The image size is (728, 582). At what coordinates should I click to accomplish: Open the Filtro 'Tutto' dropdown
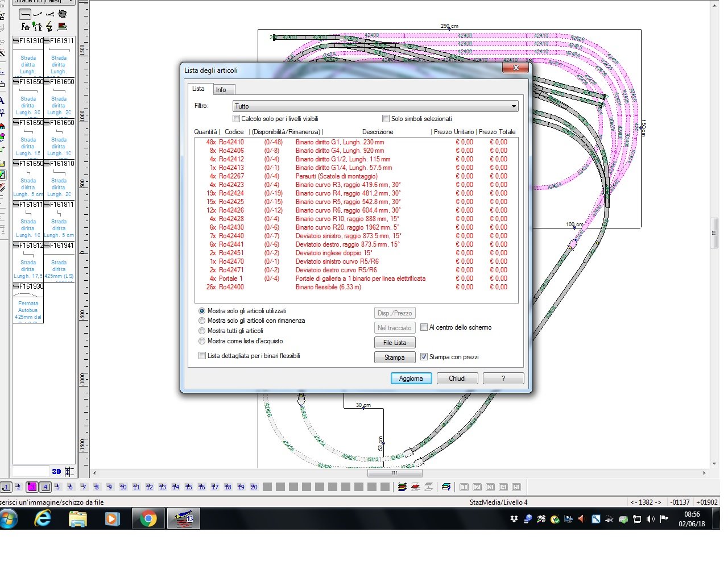[x=375, y=106]
